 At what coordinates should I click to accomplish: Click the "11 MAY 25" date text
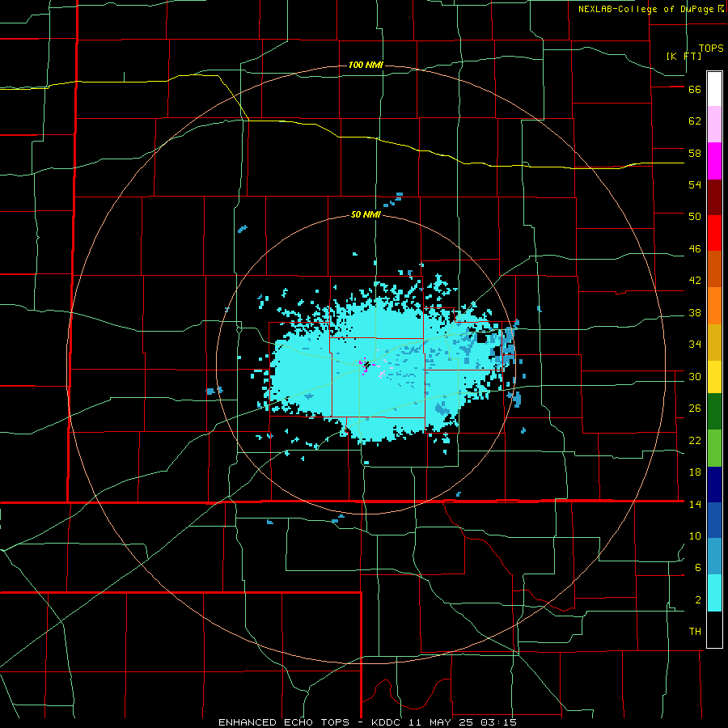point(440,722)
